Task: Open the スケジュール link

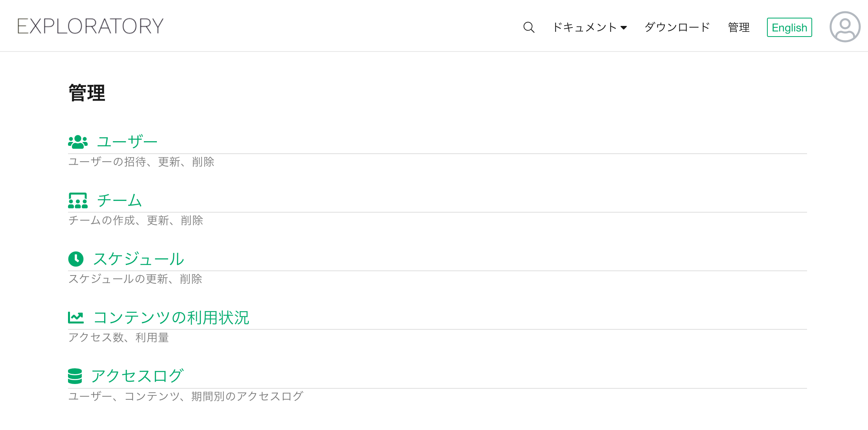Action: pos(138,259)
